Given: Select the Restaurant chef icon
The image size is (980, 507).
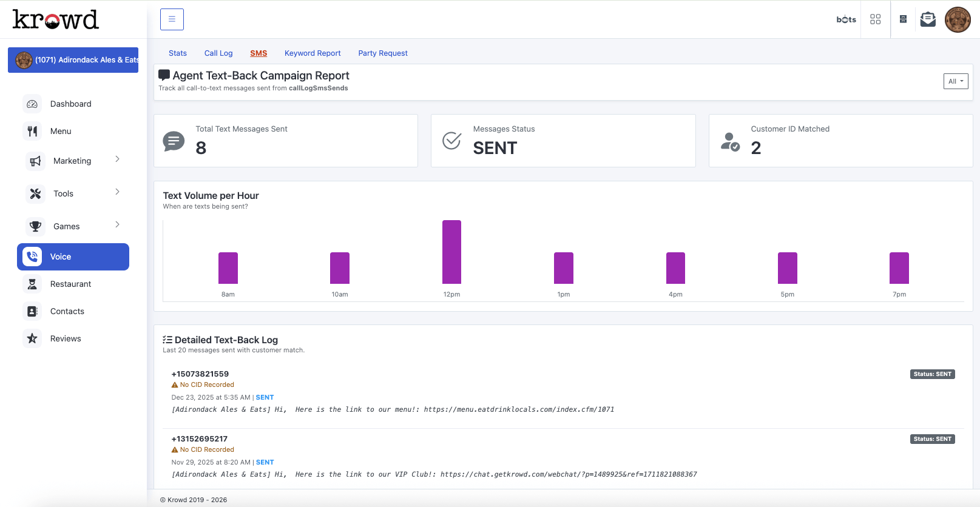Looking at the screenshot, I should click(32, 284).
